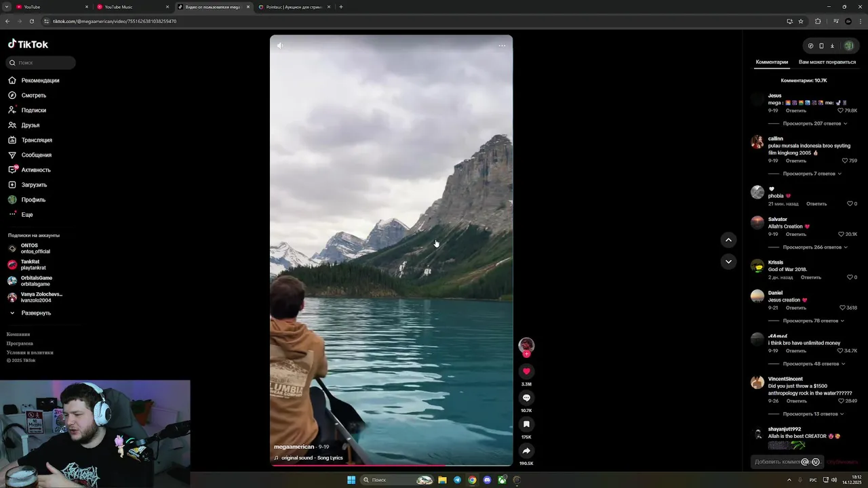
Task: Click Программа footer link
Action: (20, 344)
